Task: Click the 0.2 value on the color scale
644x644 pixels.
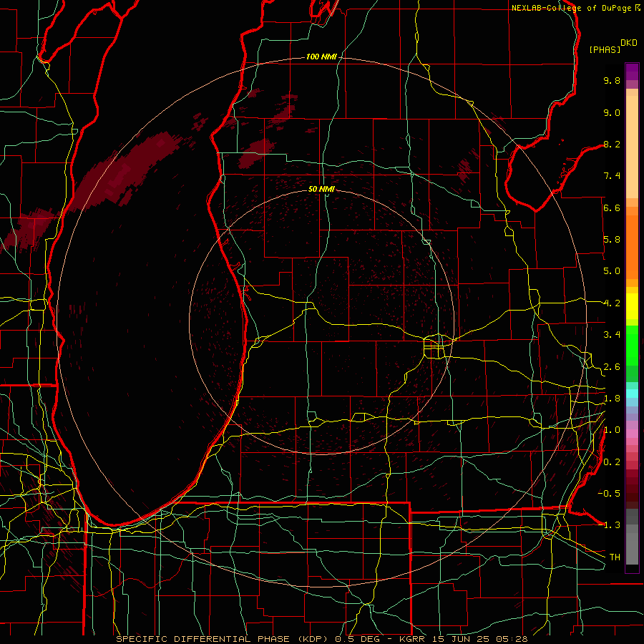Action: point(612,462)
